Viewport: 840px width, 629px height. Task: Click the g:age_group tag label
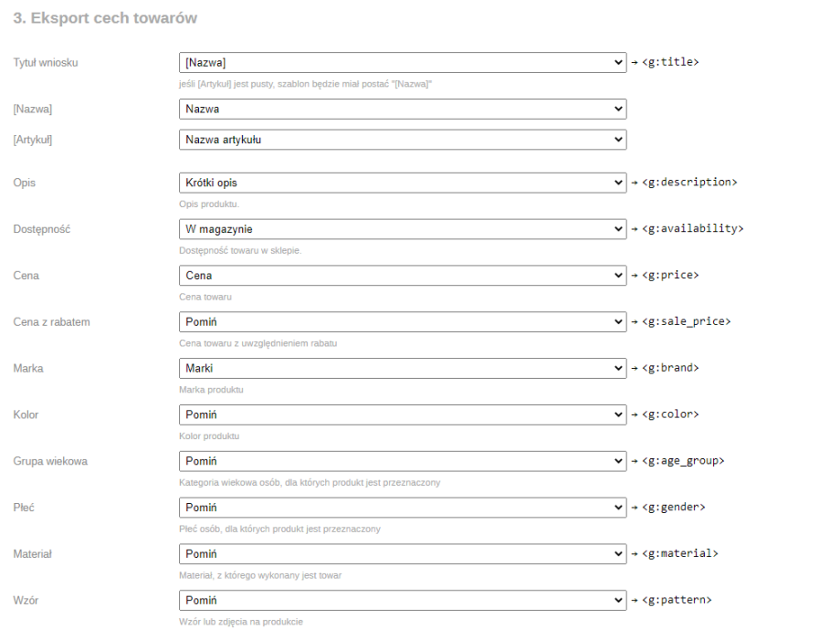[683, 461]
